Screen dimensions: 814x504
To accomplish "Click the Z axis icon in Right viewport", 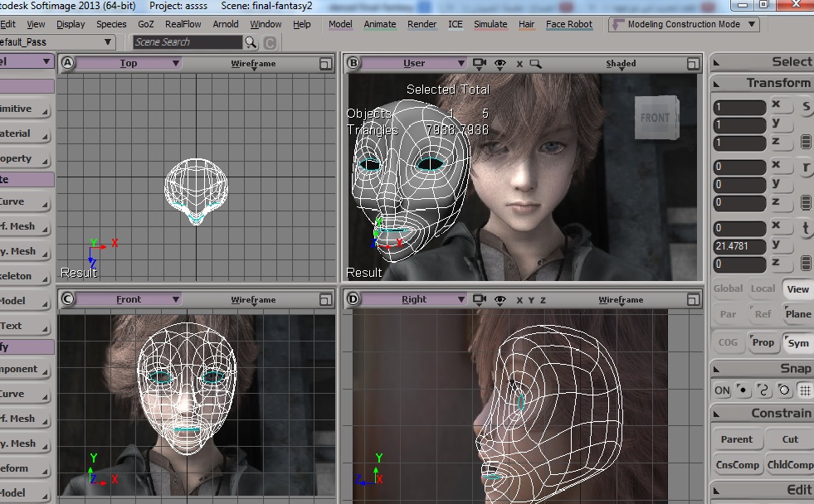I will coord(543,300).
